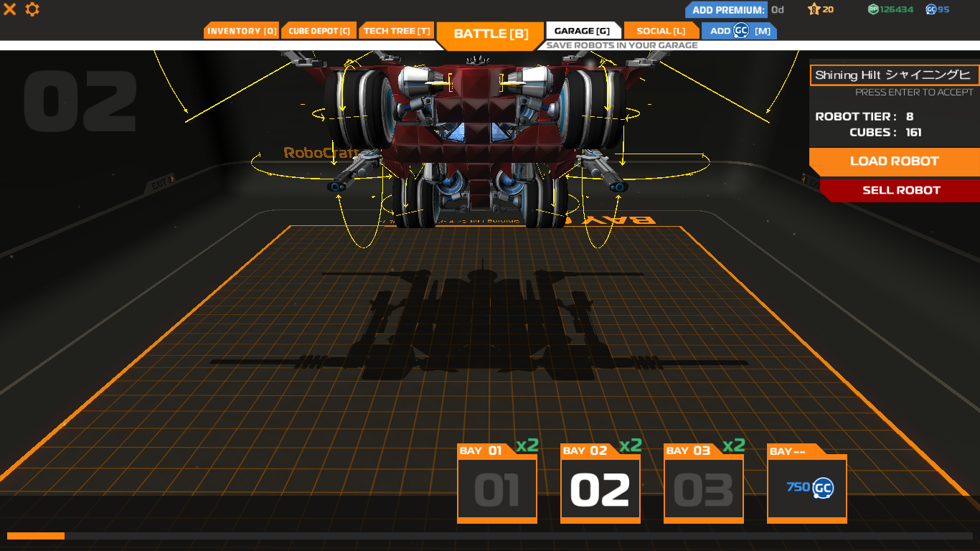
Task: Click the x2 multiplier above Bay 02
Action: [631, 445]
